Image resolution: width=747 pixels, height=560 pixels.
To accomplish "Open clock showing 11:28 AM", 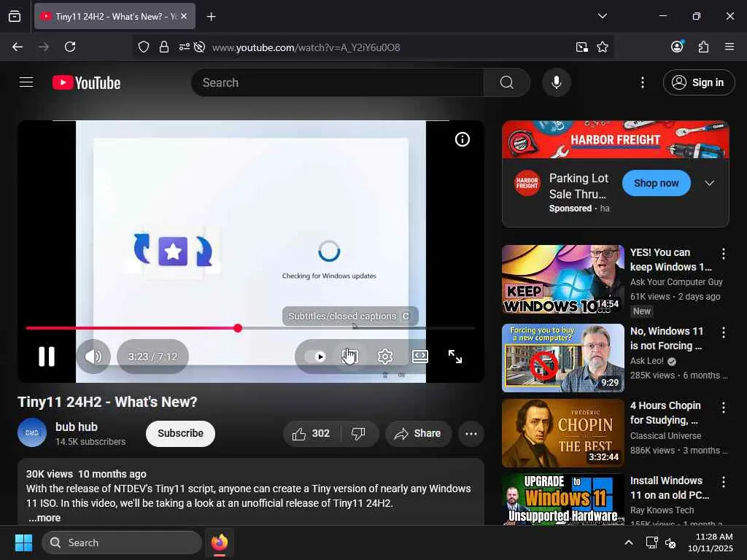I will (710, 542).
